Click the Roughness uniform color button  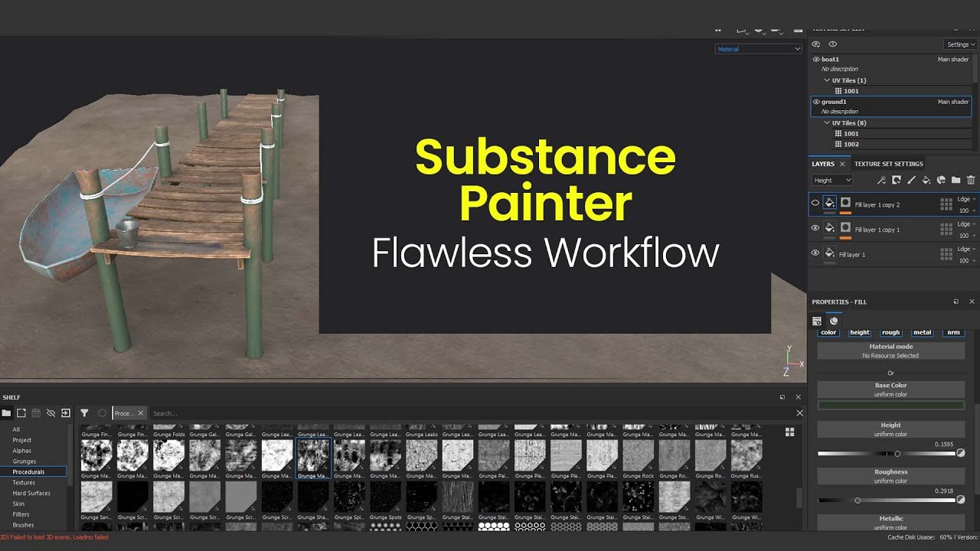pyautogui.click(x=891, y=476)
